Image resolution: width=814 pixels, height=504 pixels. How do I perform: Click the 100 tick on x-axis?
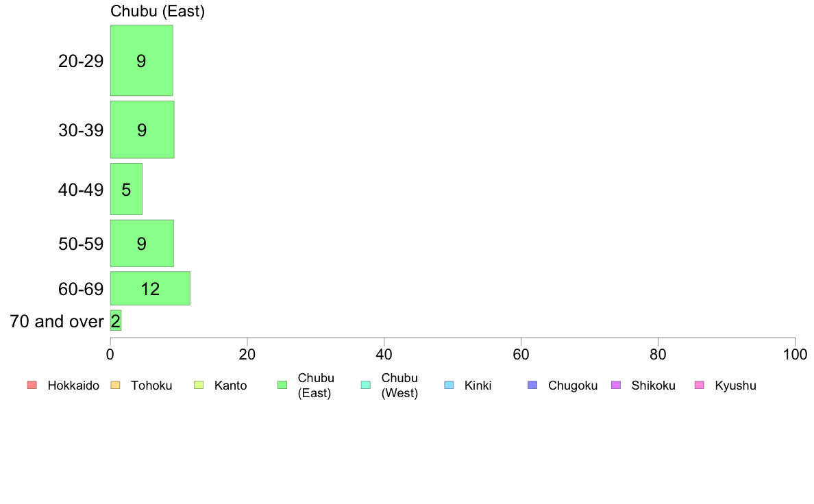point(795,355)
